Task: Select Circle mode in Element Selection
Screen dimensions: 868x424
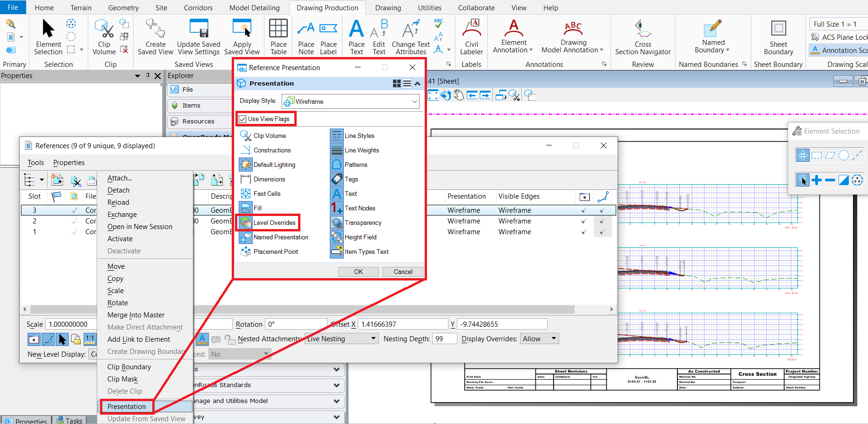Action: [x=843, y=155]
